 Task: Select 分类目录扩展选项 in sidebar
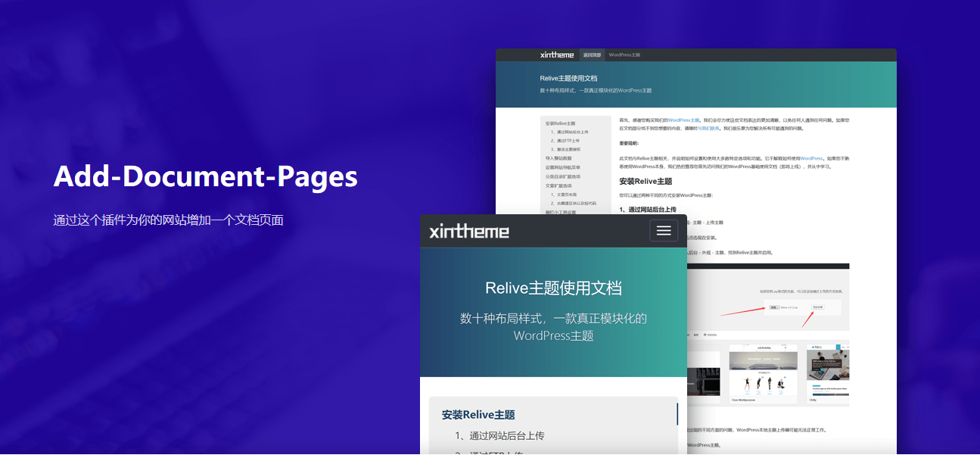565,176
